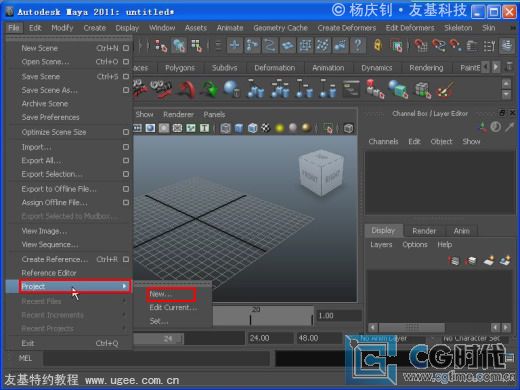Expand the Project submenu arrow
This screenshot has height=390, width=520.
(x=124, y=286)
